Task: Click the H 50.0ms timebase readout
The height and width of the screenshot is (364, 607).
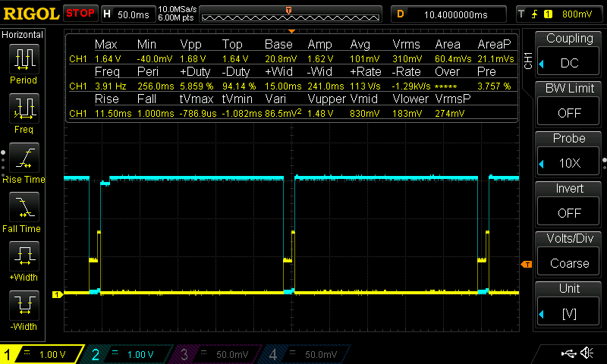Action: [x=127, y=14]
